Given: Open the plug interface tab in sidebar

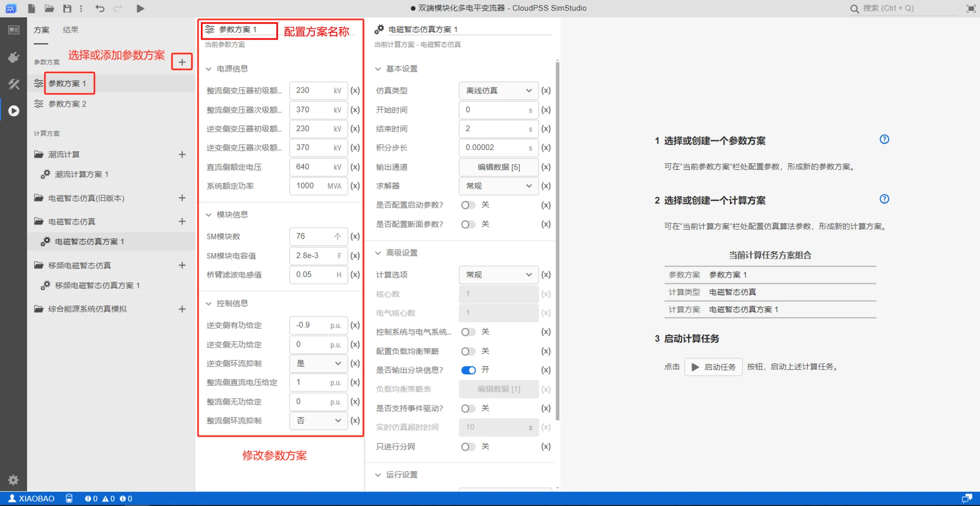Looking at the screenshot, I should pos(13,57).
